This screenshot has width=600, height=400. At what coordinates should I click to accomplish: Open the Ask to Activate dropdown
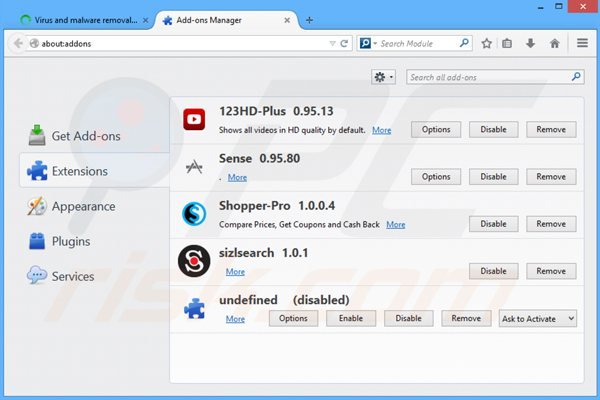(x=538, y=318)
